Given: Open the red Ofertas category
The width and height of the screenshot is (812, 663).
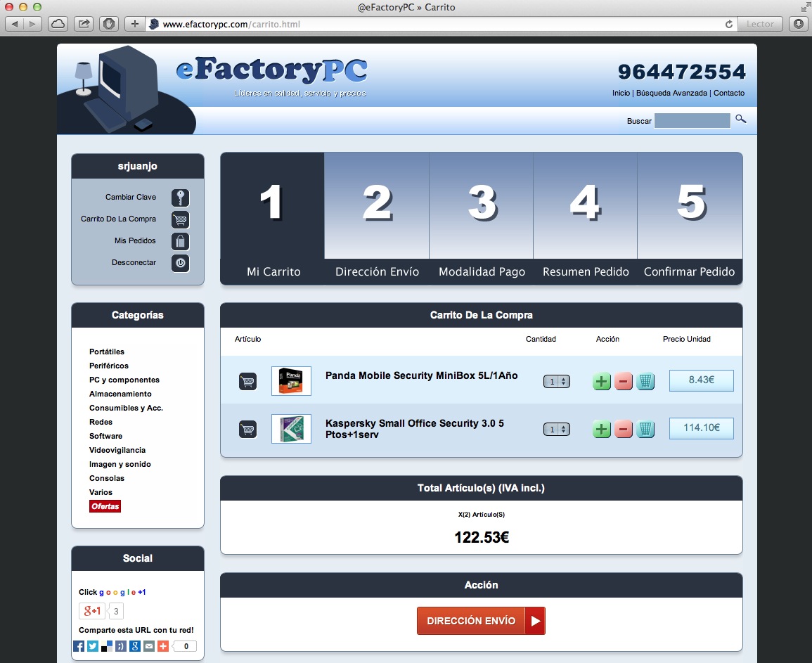Looking at the screenshot, I should click(x=105, y=506).
